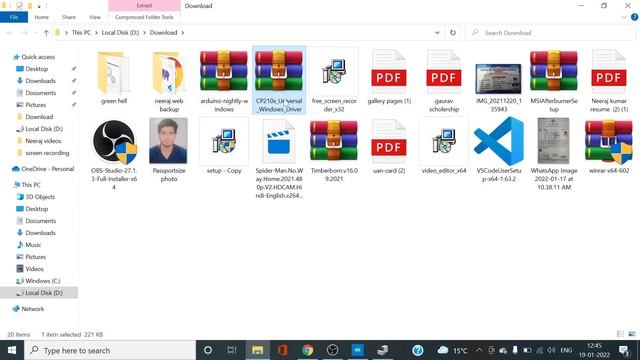
Task: Go up one folder level
Action: click(x=46, y=33)
